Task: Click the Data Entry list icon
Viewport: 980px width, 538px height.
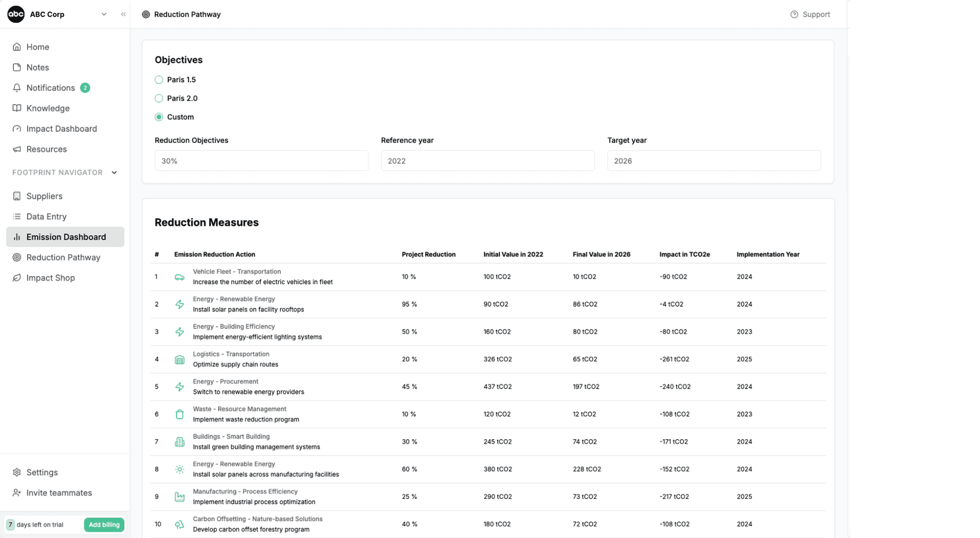Action: point(17,216)
